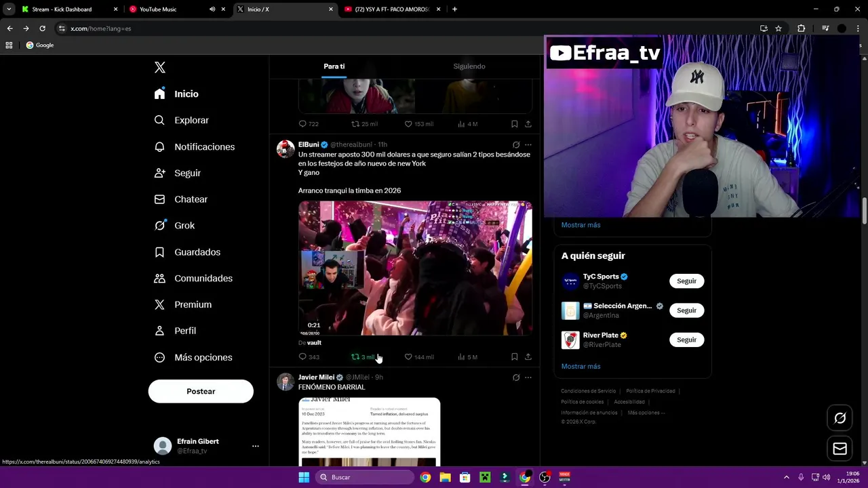
Task: Open Javier Milei profile avatar
Action: pyautogui.click(x=285, y=382)
